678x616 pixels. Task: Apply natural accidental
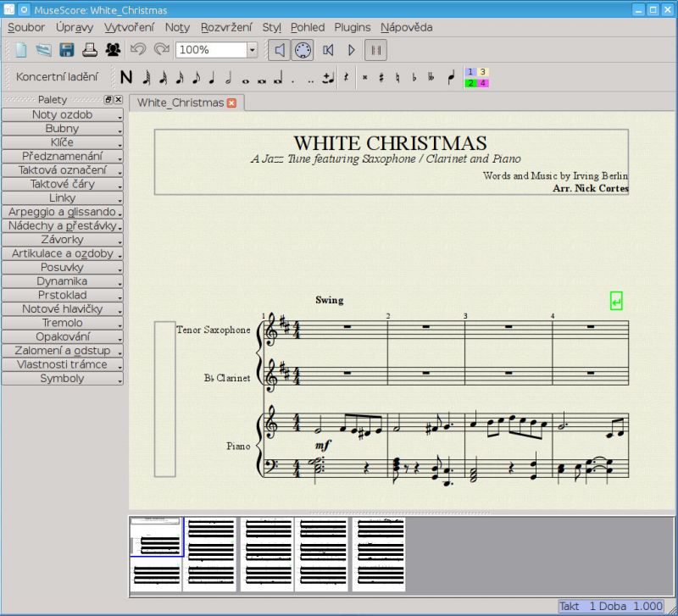tap(397, 78)
